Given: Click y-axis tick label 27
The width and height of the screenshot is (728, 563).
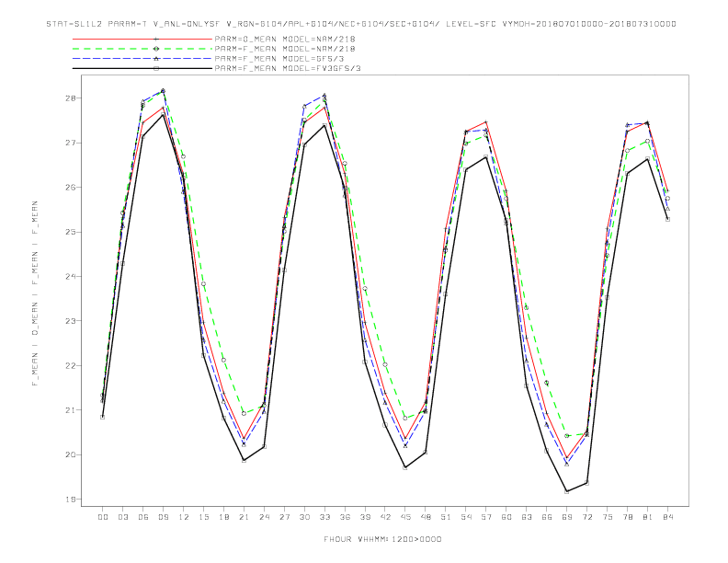Looking at the screenshot, I should point(71,143).
